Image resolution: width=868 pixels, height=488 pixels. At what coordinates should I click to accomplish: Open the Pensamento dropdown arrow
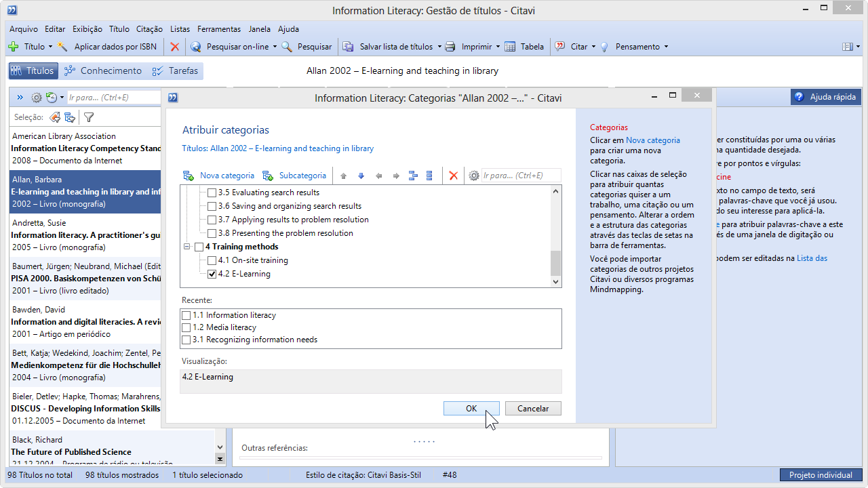(666, 47)
